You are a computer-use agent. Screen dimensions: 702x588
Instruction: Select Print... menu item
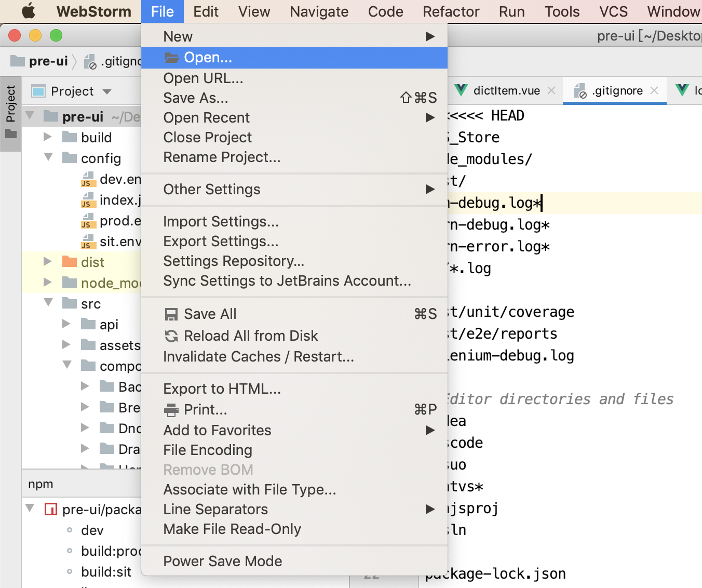tap(294, 409)
